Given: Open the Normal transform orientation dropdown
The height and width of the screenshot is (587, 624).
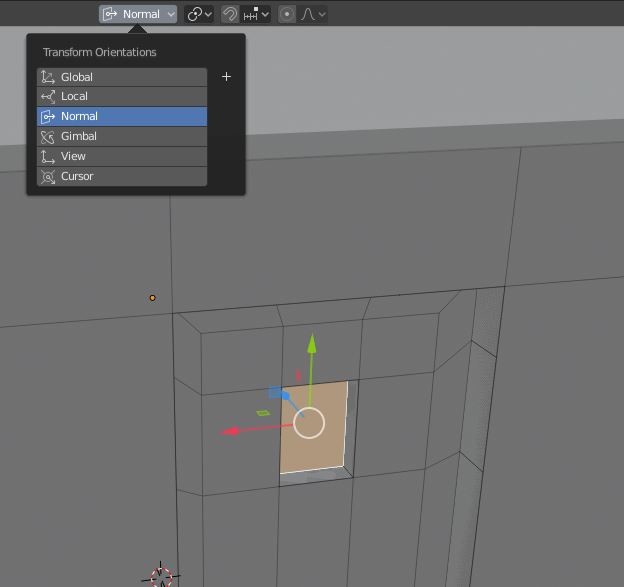Looking at the screenshot, I should click(x=138, y=14).
